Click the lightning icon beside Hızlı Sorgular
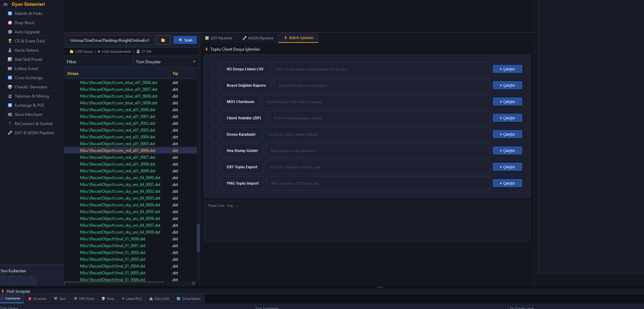 [3, 291]
